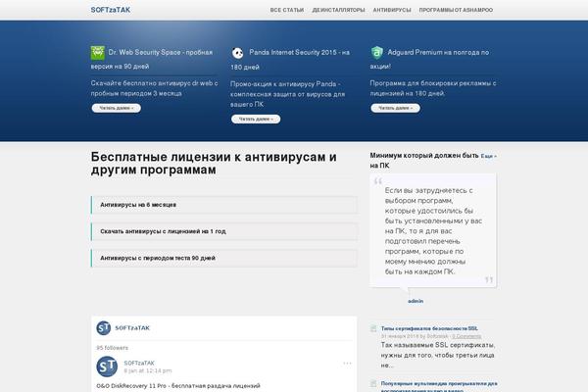Open Panda Internet Security 2015 article title
588x392 pixels.
pos(290,59)
